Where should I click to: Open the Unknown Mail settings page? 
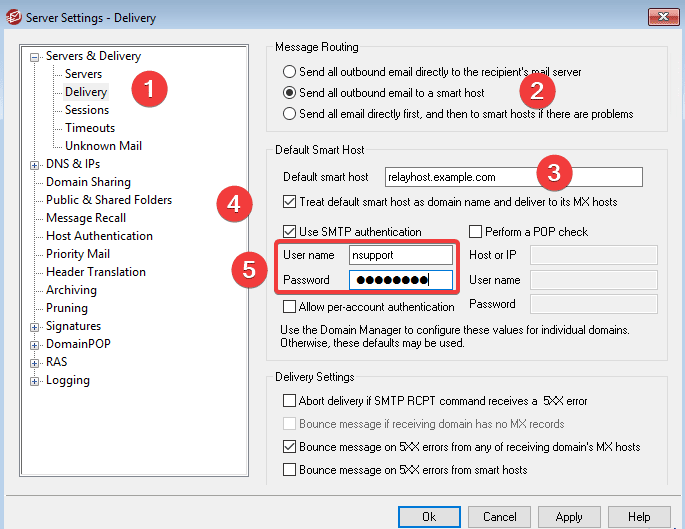click(x=103, y=145)
